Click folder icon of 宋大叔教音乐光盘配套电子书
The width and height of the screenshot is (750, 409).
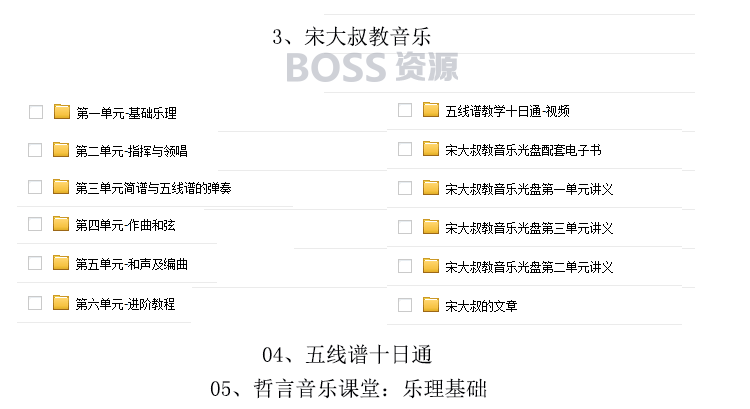431,149
